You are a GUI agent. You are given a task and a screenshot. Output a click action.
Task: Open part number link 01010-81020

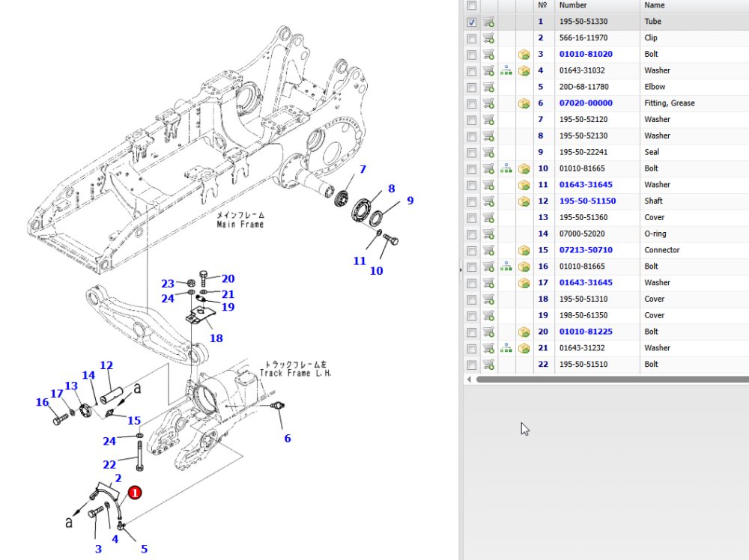586,54
